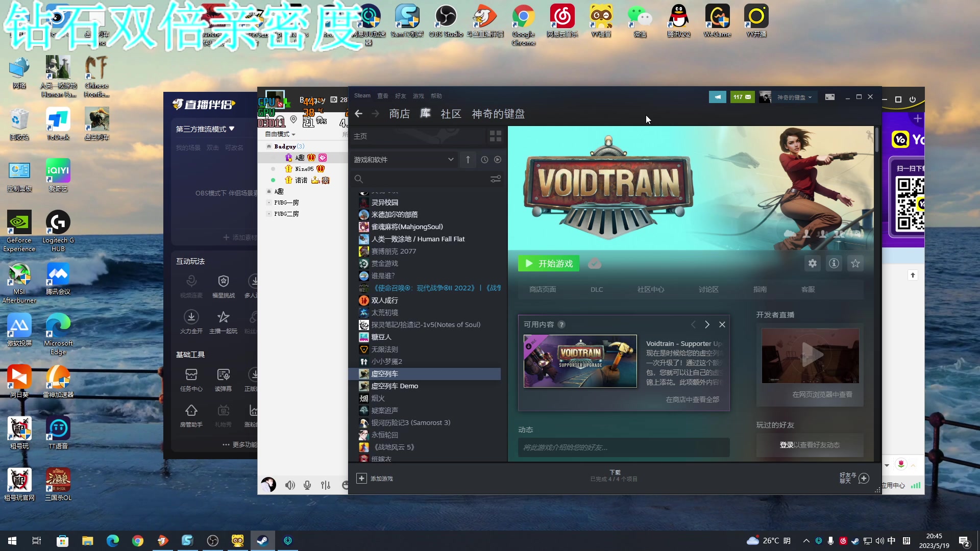The height and width of the screenshot is (551, 980).
Task: Open 117 notifications inbox button
Action: coord(742,97)
